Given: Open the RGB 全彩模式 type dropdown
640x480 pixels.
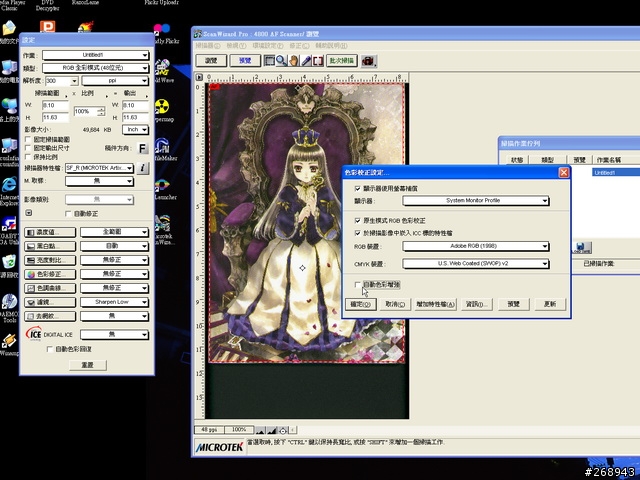Looking at the screenshot, I should click(96, 68).
